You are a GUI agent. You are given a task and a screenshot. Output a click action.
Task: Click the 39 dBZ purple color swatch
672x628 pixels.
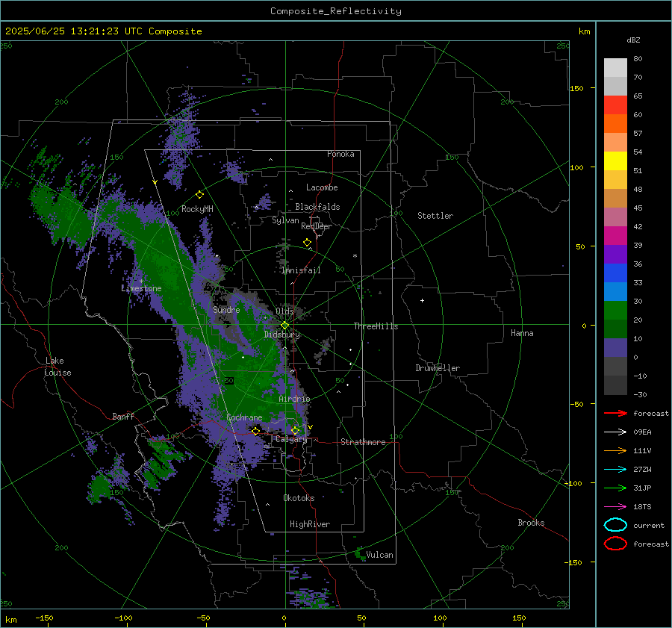(615, 254)
